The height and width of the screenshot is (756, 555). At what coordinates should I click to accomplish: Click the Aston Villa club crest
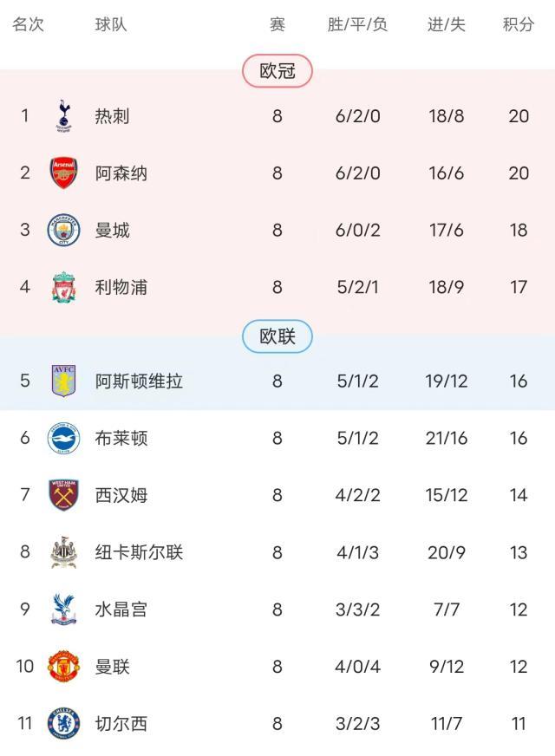click(63, 381)
